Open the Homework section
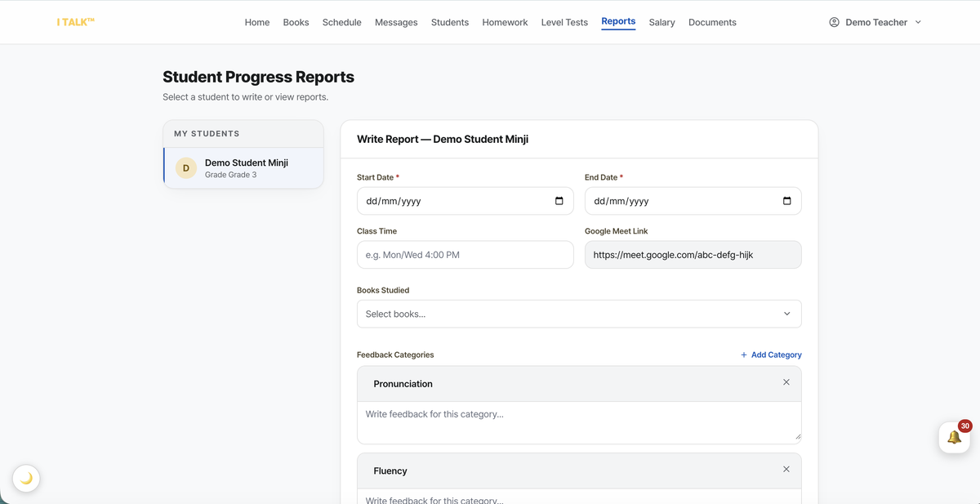The height and width of the screenshot is (504, 980). 505,22
